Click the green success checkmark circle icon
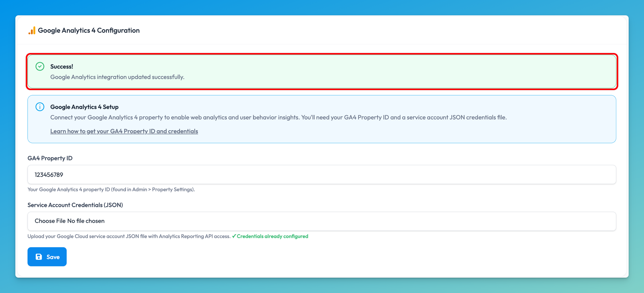 [x=40, y=67]
